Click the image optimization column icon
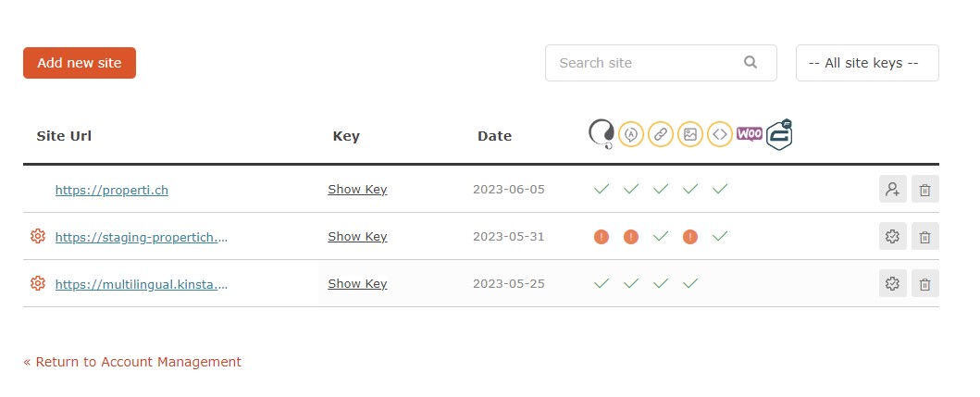 point(690,134)
